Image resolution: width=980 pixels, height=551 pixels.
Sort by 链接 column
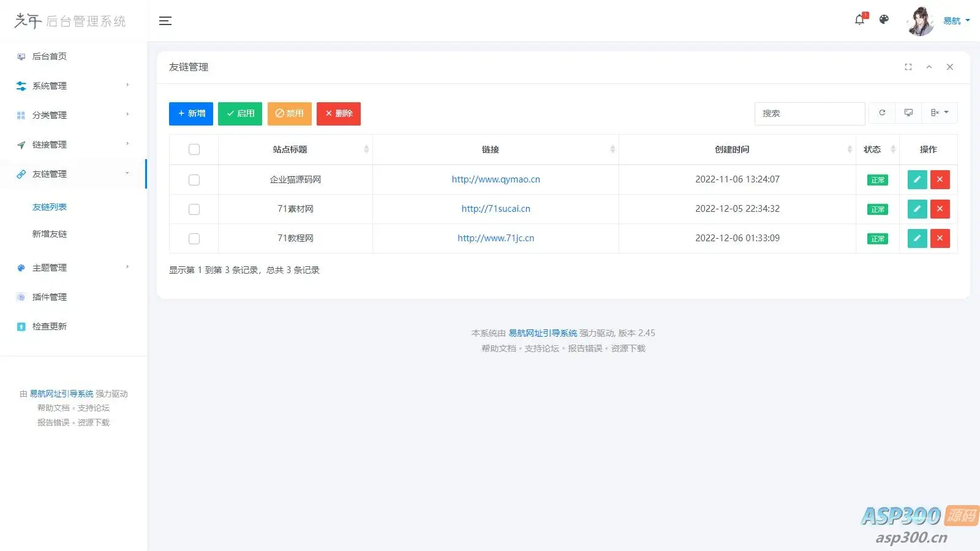pyautogui.click(x=496, y=149)
